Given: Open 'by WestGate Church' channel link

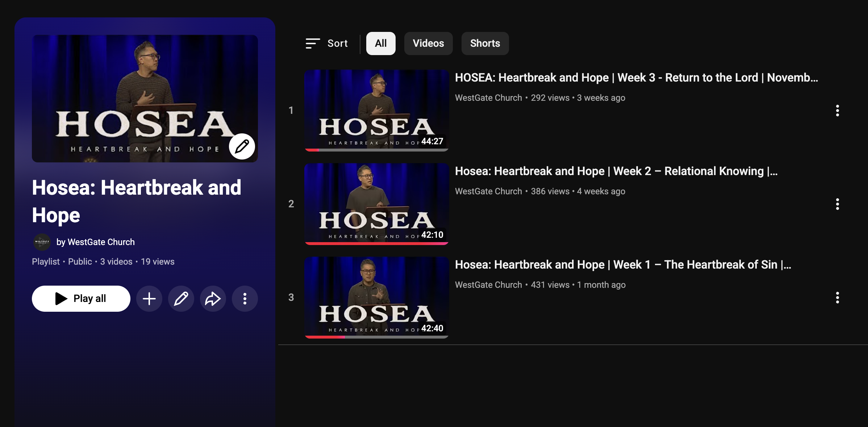Looking at the screenshot, I should (x=96, y=242).
